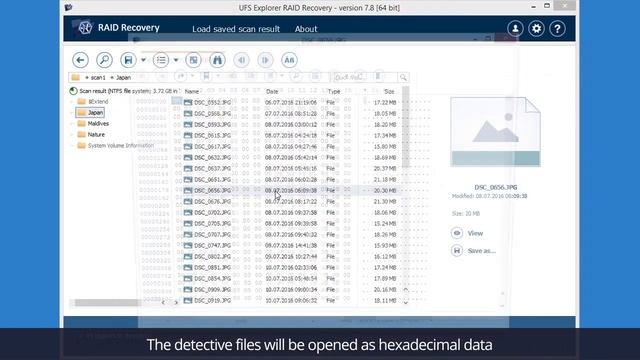Click the 'AB' text encoding icon
Screen dimensions: 640x360
289,60
